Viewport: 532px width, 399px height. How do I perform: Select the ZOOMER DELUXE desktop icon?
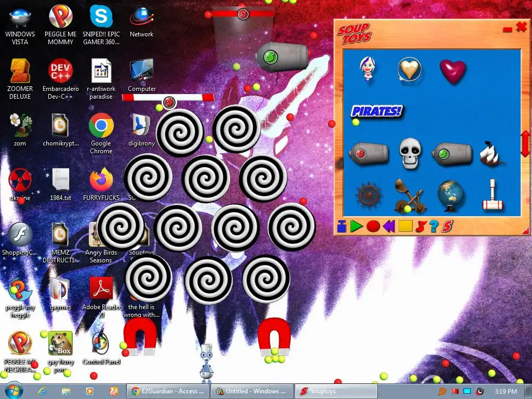tap(20, 79)
